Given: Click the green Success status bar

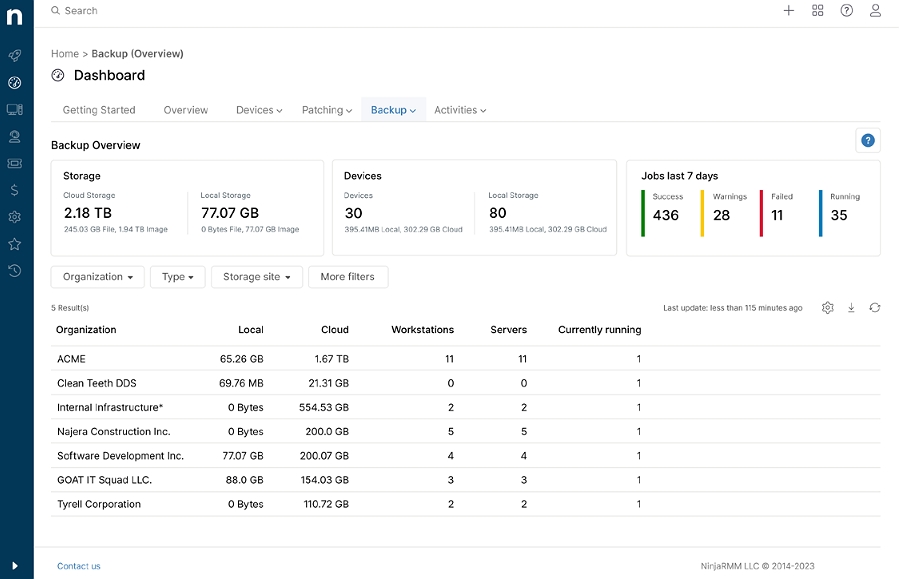Looking at the screenshot, I should tap(643, 213).
